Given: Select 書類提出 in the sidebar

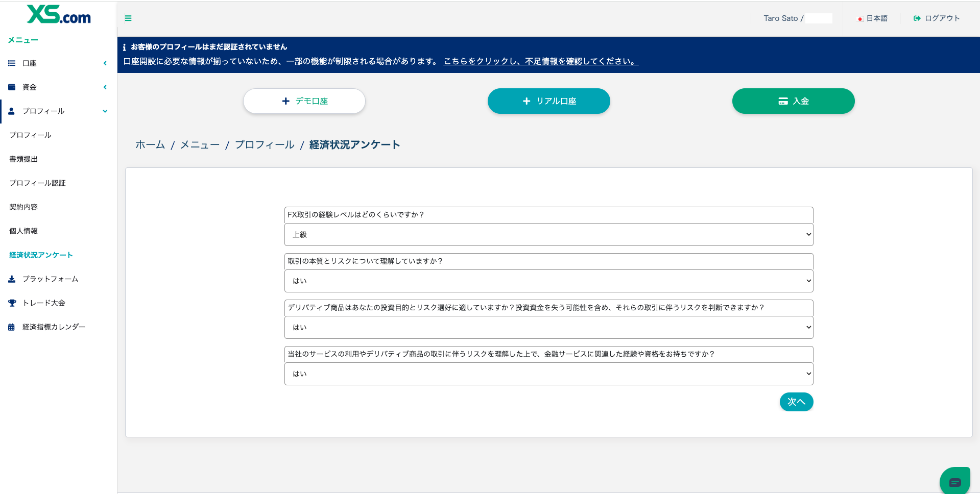Looking at the screenshot, I should (x=23, y=159).
